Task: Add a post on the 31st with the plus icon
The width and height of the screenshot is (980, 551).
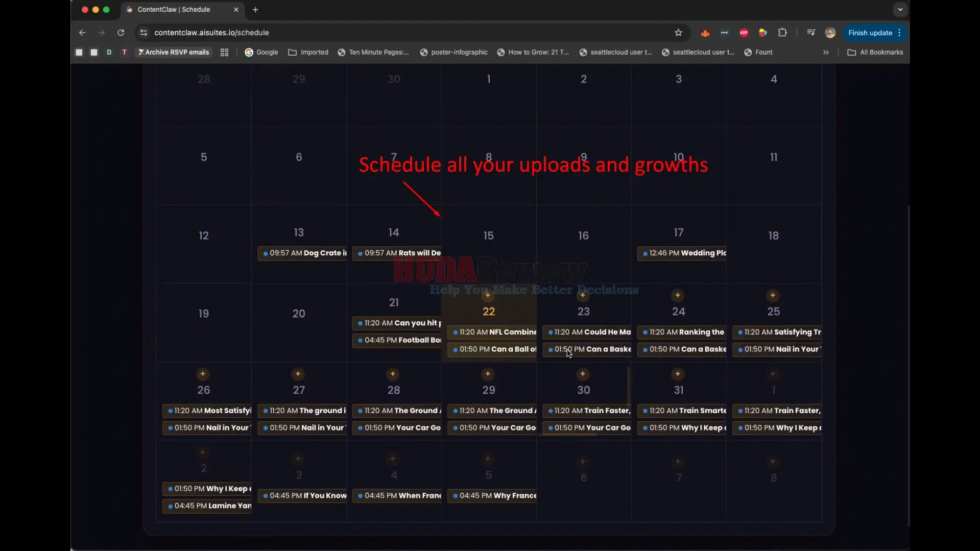Action: coord(678,374)
